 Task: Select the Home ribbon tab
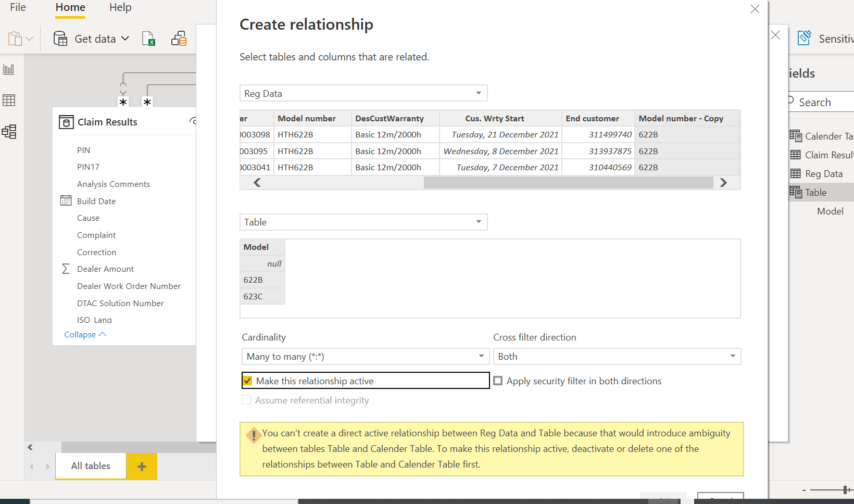click(x=70, y=7)
